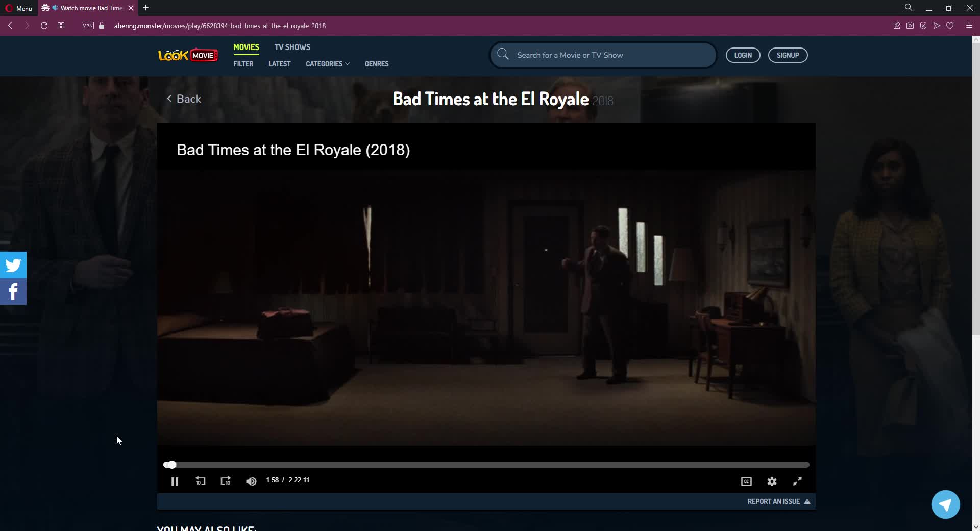This screenshot has width=980, height=531.
Task: Share the movie on Facebook
Action: pyautogui.click(x=13, y=292)
